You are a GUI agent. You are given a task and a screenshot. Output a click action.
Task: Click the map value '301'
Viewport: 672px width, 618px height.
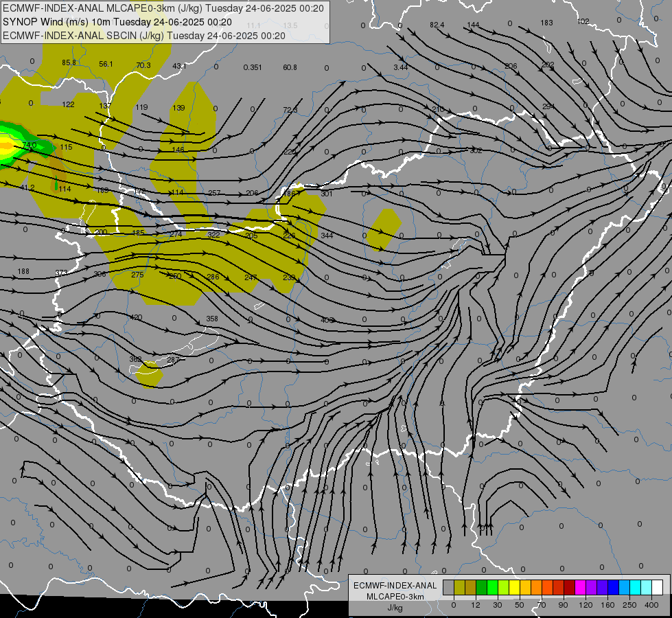(x=327, y=194)
